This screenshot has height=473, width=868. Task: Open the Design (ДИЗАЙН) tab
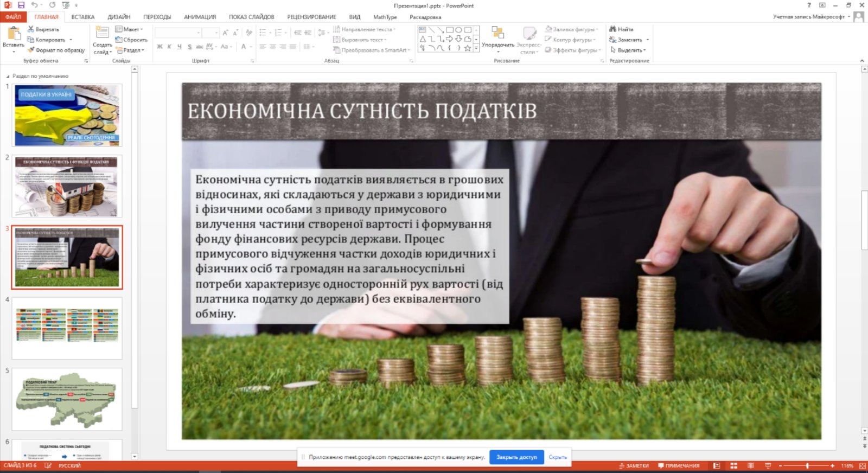pos(119,17)
